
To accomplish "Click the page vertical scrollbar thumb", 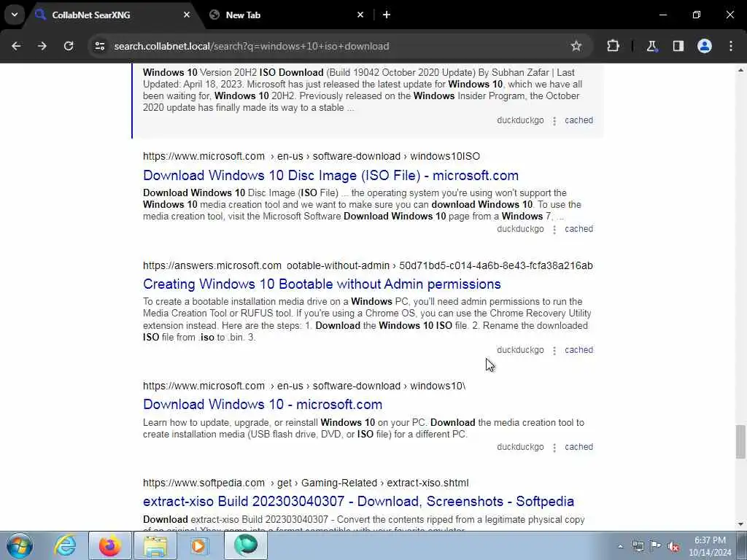I will click(x=740, y=442).
